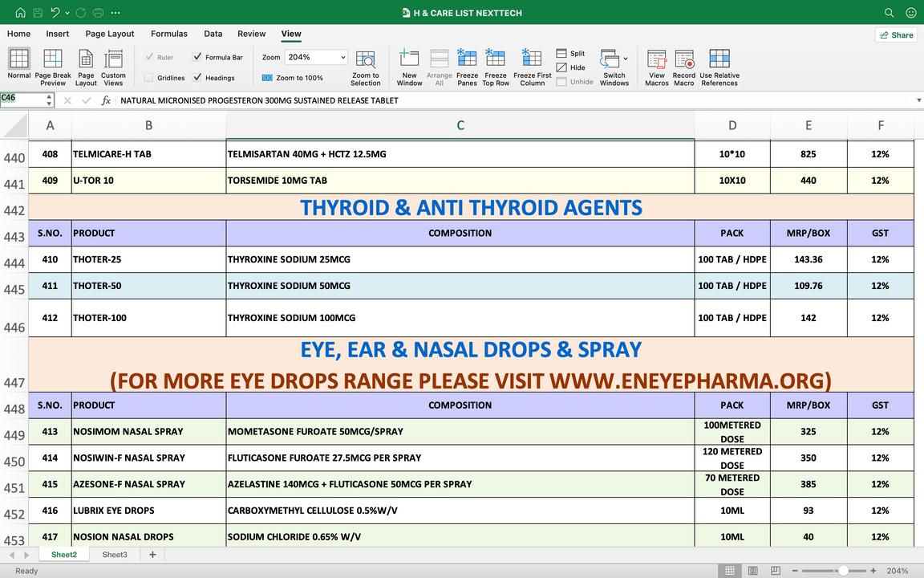Split the window with the Split button
Image resolution: width=924 pixels, height=578 pixels.
(x=570, y=53)
